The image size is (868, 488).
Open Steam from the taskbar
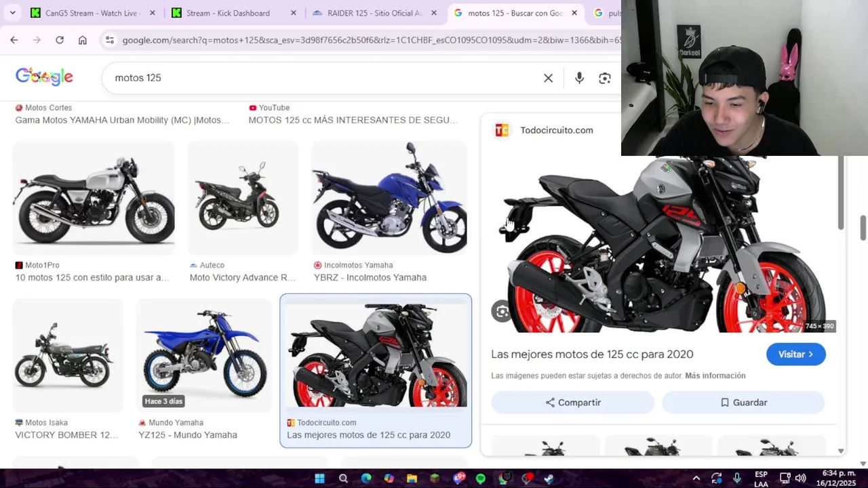point(549,479)
